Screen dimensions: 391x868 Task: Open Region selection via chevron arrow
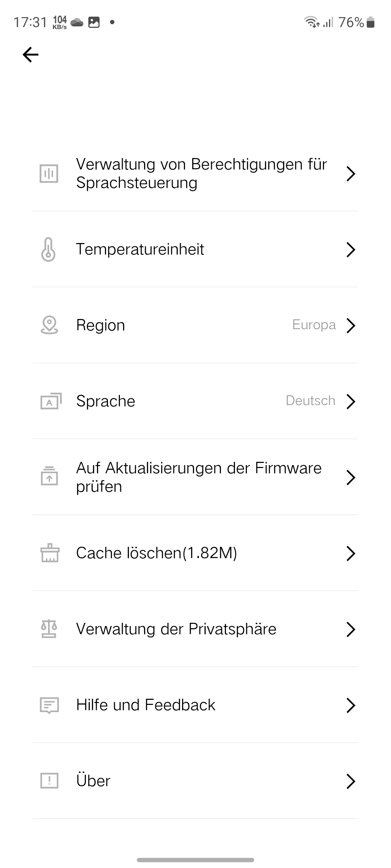point(350,325)
